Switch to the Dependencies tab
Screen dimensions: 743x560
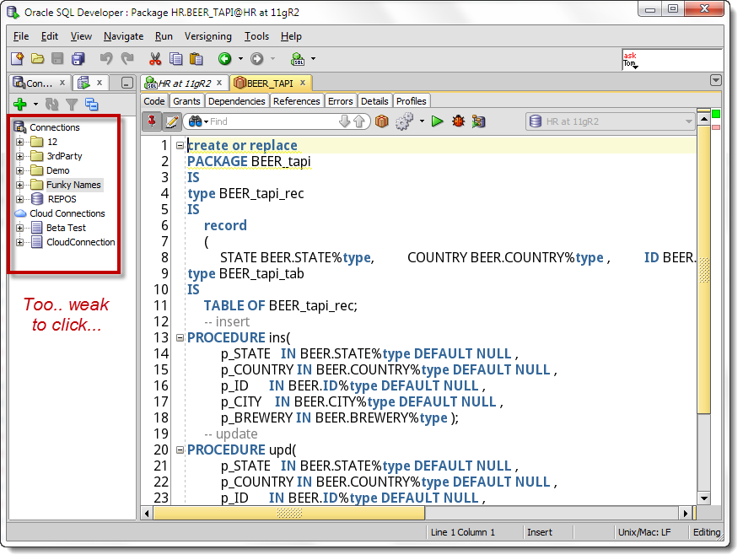(x=236, y=101)
